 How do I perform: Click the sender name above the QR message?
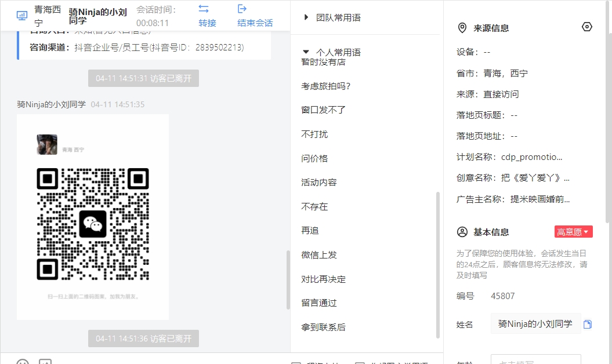coord(51,104)
